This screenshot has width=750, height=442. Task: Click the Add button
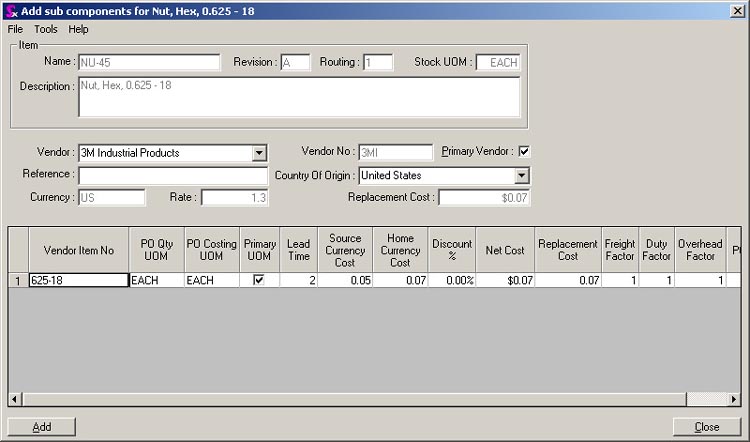click(42, 427)
